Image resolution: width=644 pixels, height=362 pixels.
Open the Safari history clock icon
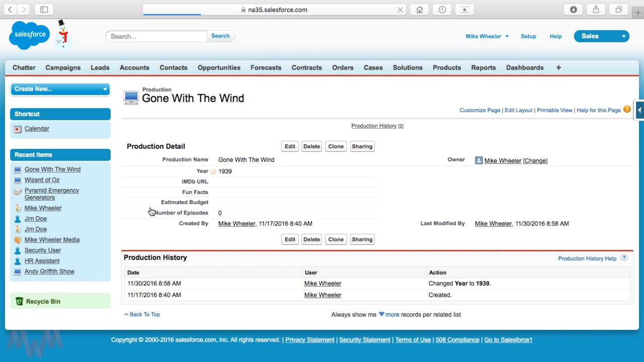(x=442, y=10)
